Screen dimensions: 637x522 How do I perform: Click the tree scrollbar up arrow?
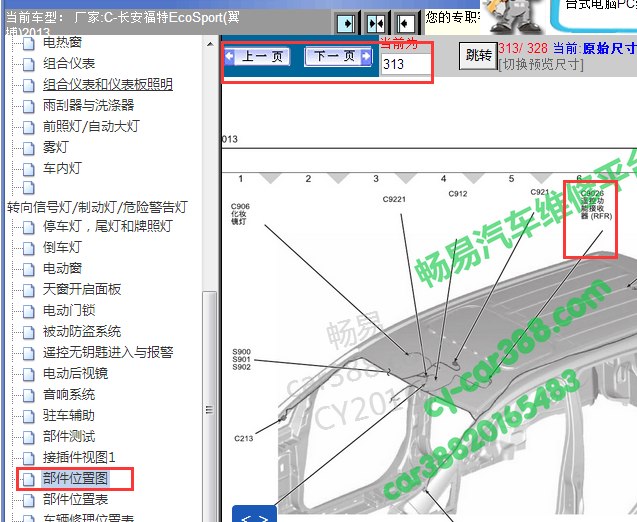[x=210, y=44]
